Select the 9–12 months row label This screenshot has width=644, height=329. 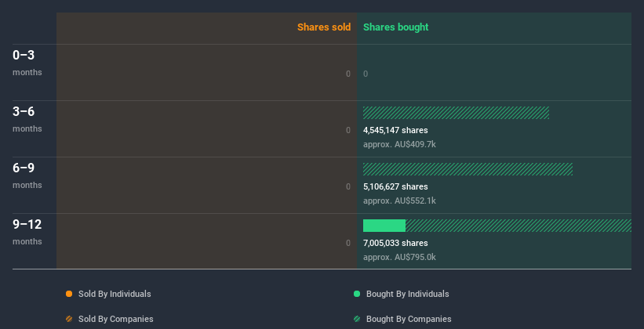coord(27,232)
